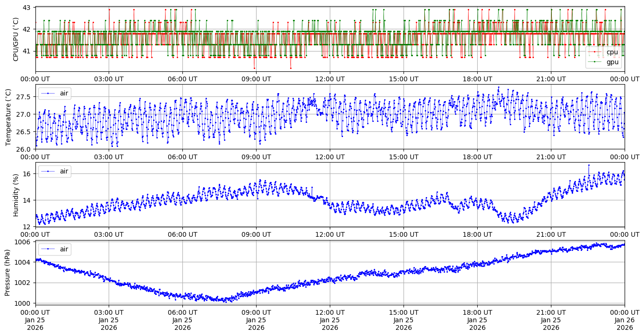Click the Temperature (°C) y-axis label

8,117
